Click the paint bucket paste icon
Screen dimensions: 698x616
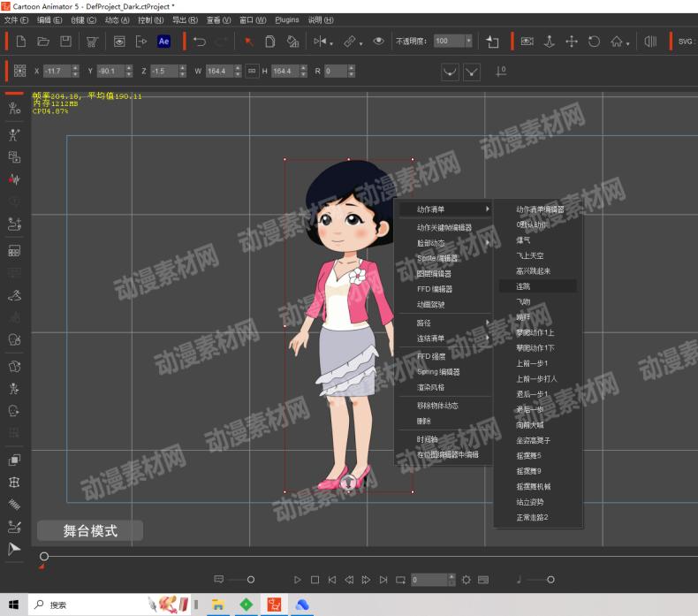[x=292, y=42]
